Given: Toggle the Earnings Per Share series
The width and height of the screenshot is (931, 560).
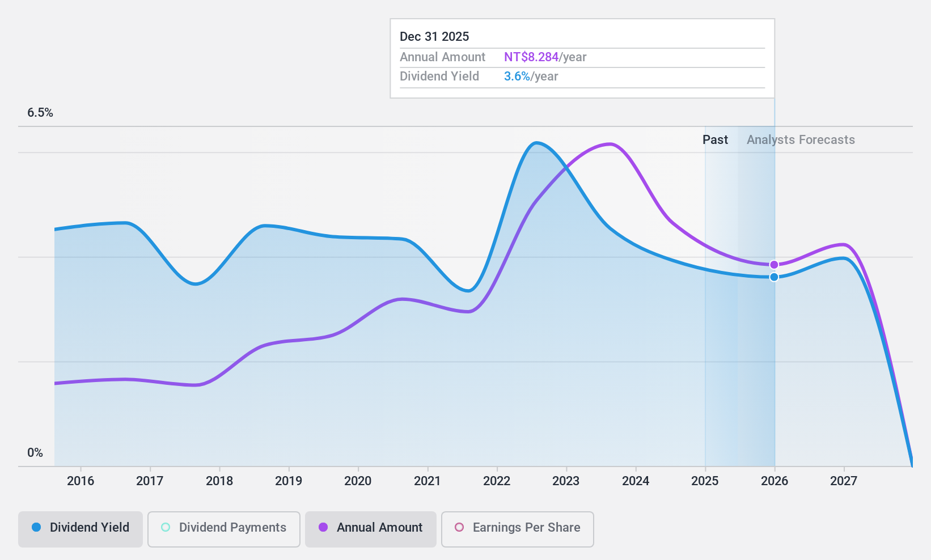Looking at the screenshot, I should (518, 529).
